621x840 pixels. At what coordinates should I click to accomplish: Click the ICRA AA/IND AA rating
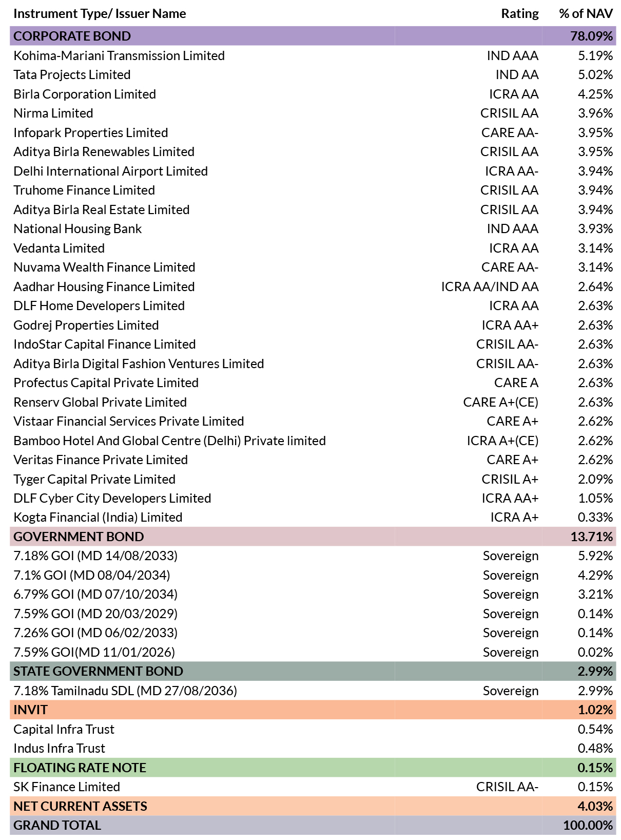click(490, 287)
